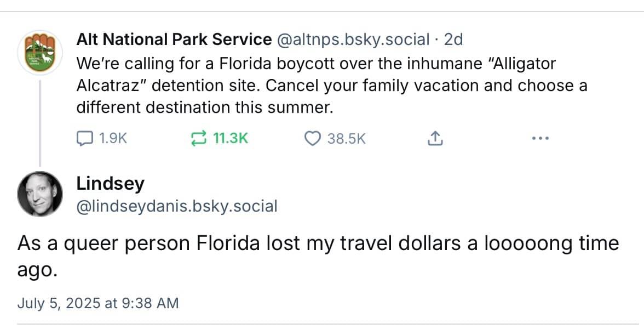This screenshot has height=329, width=644.
Task: Go to the @lindseydanis.bsky.social handle
Action: [177, 206]
